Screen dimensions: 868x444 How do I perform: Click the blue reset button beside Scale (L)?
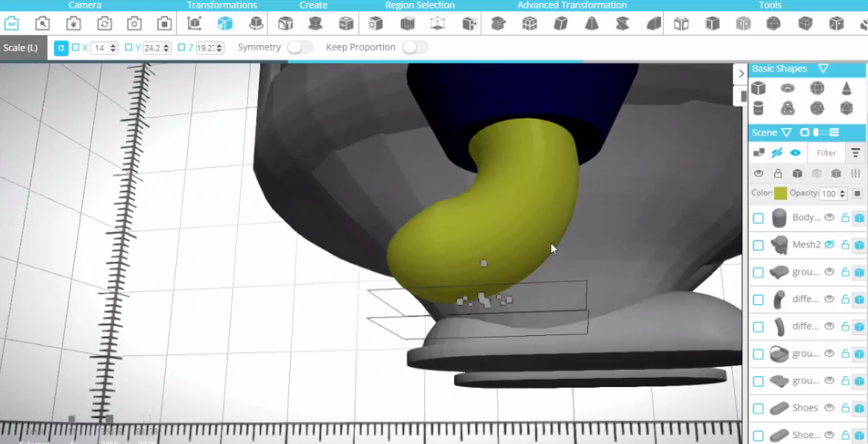(61, 48)
